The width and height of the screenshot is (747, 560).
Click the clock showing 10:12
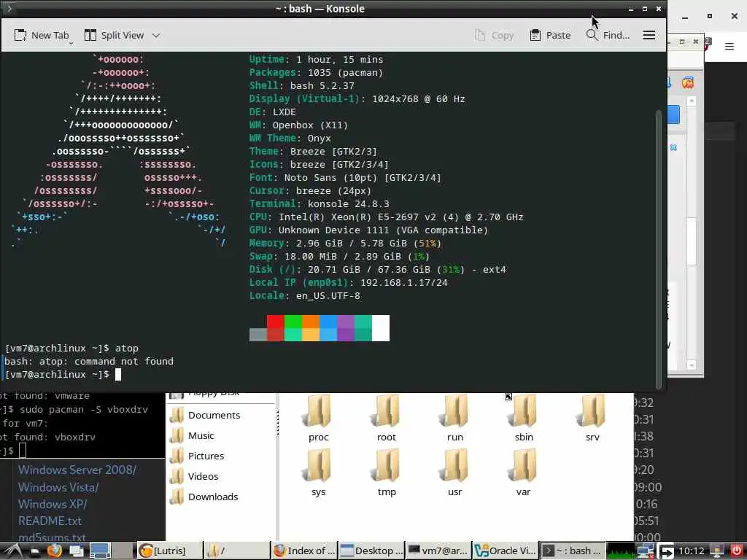[x=692, y=551]
